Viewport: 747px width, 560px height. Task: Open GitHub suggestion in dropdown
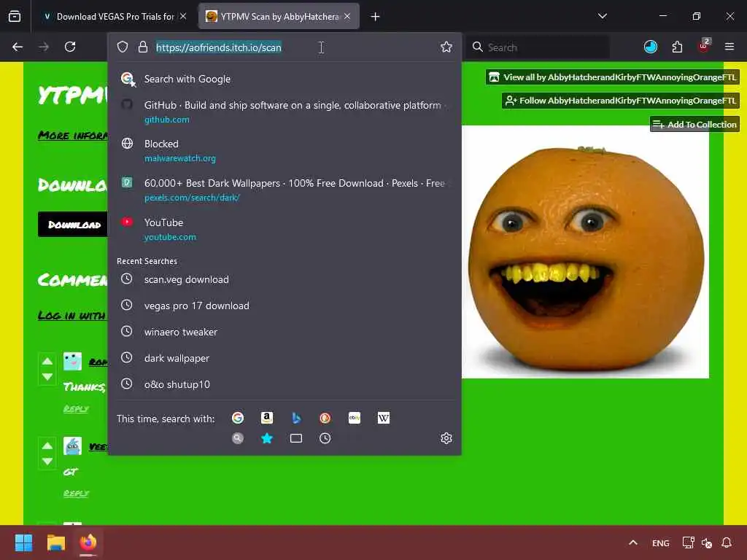(x=285, y=112)
